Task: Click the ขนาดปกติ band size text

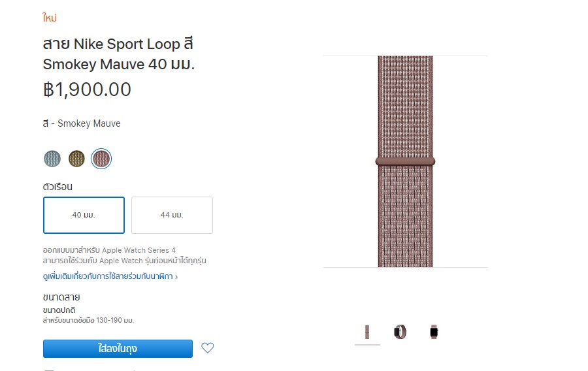Action: (60, 310)
